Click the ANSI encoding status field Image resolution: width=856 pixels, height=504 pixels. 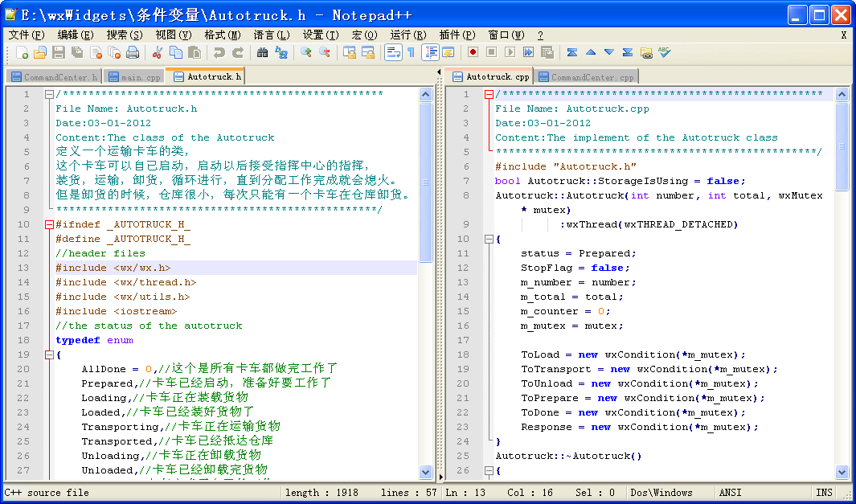(731, 493)
